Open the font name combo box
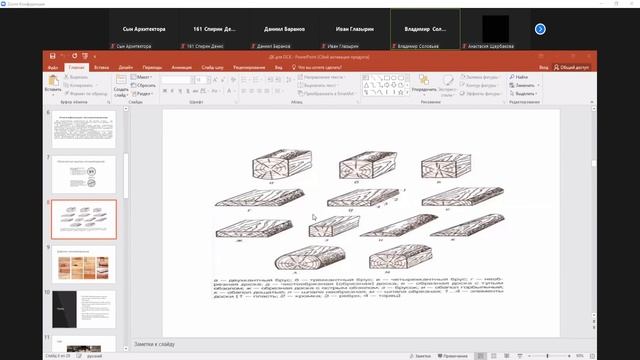This screenshot has height=360, width=640. tap(177, 80)
